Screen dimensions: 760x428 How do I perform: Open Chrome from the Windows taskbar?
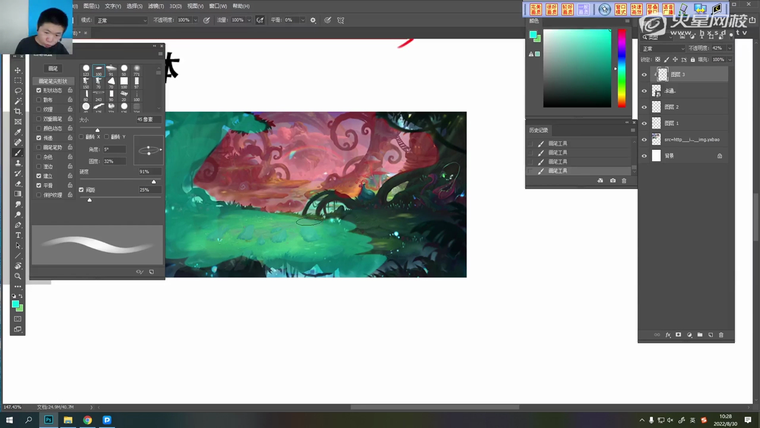87,420
